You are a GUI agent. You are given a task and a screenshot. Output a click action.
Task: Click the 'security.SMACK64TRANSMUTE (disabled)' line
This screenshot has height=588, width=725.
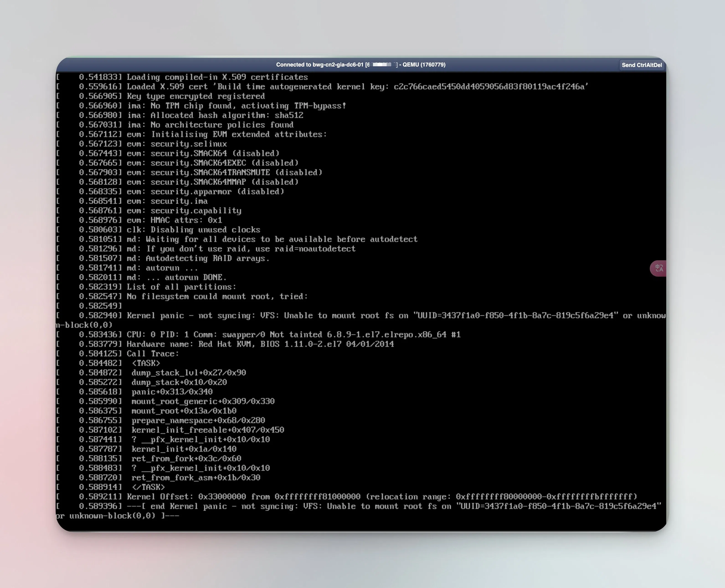coord(236,172)
